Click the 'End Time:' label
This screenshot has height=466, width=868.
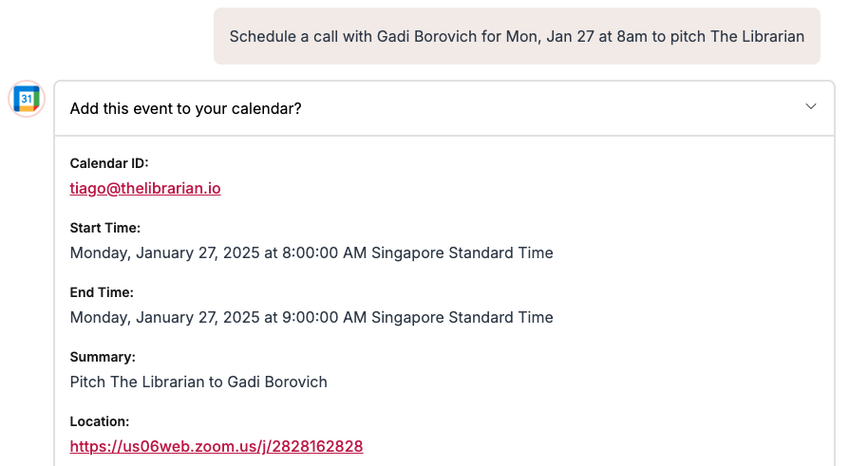102,292
